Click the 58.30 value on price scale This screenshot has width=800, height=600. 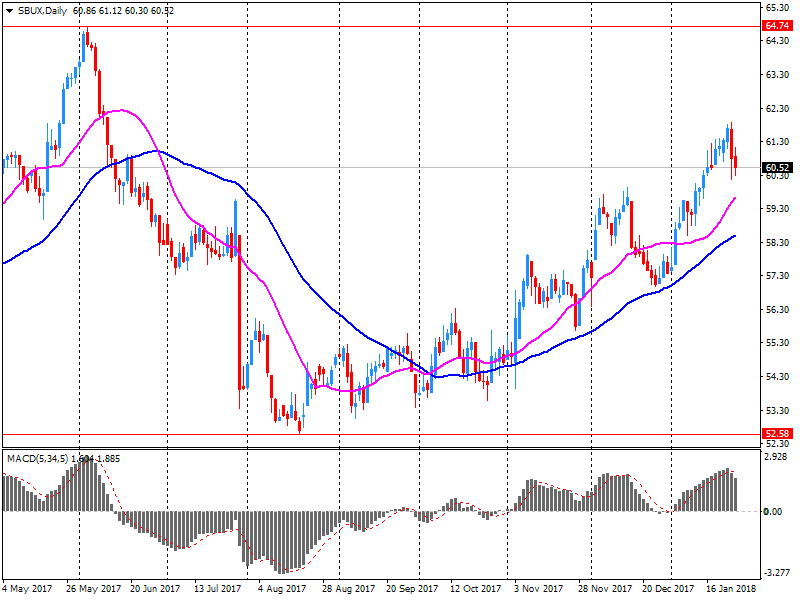pyautogui.click(x=777, y=242)
